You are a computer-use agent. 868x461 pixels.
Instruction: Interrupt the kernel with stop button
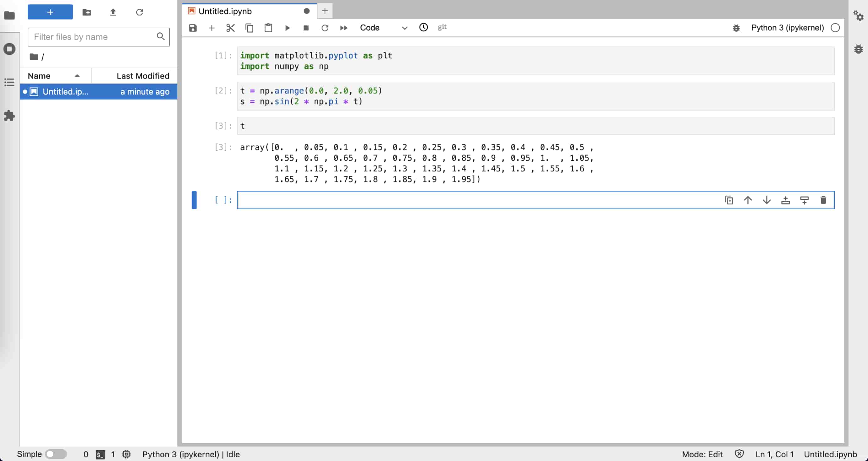306,28
